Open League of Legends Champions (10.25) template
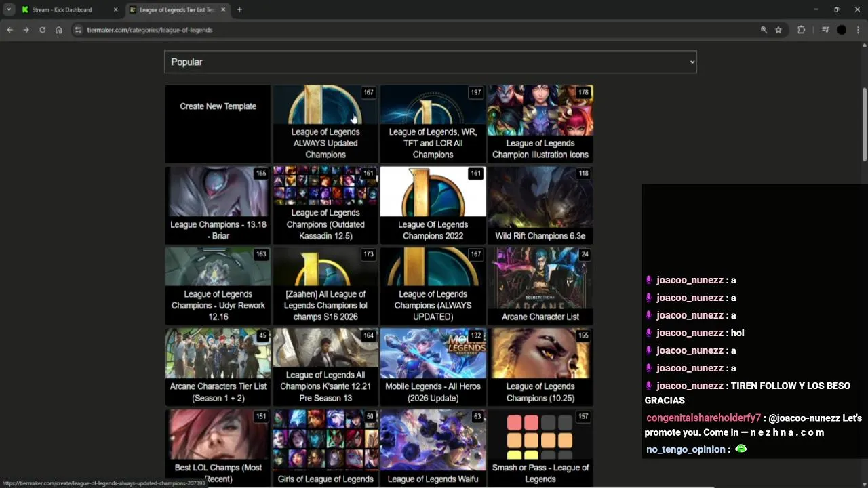The width and height of the screenshot is (868, 488). coord(540,367)
